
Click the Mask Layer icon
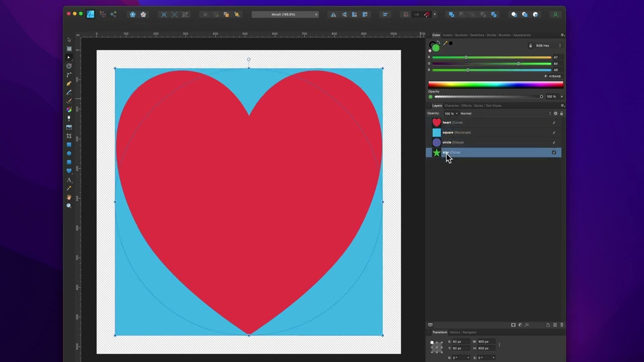(513, 325)
